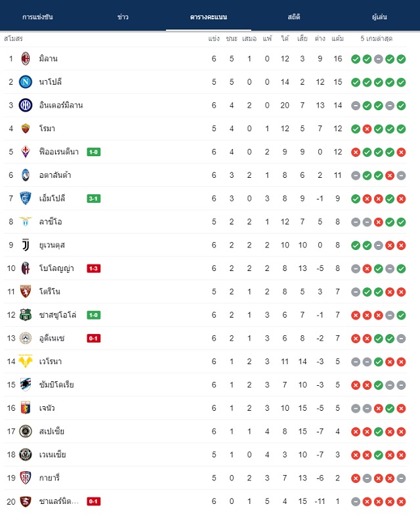Viewport: 420px width, 521px height.
Task: Click AC Milan's gray draw result icon
Action: click(379, 59)
